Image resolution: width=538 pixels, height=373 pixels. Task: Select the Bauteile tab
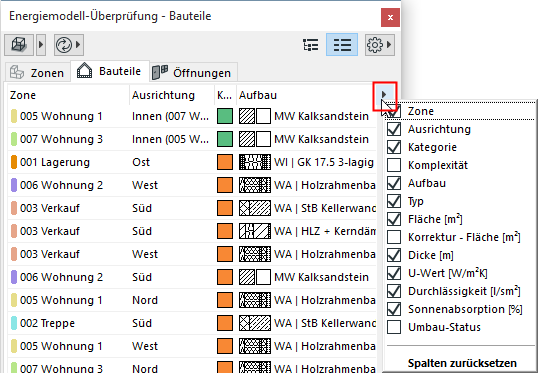(110, 71)
